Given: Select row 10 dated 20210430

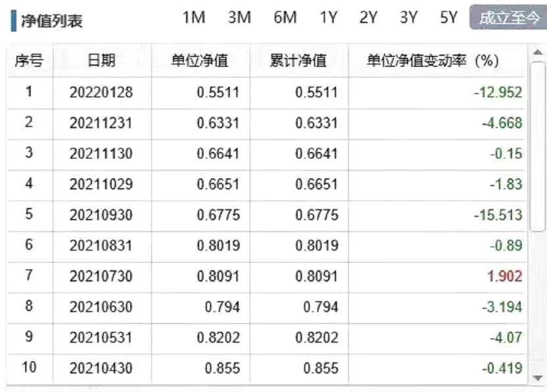Looking at the screenshot, I should click(x=101, y=368).
